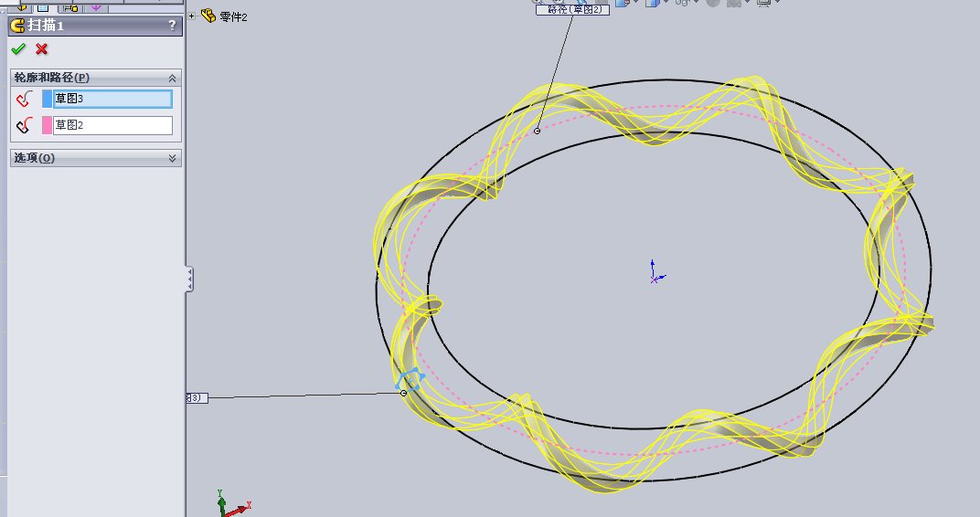
Task: Click the panel splitter collapse handle
Action: pyautogui.click(x=188, y=280)
